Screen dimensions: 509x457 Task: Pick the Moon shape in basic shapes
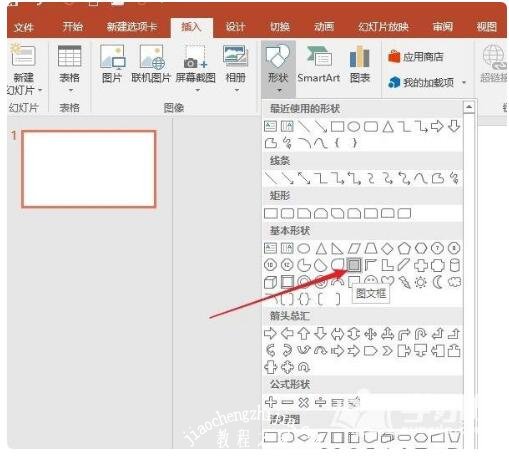pyautogui.click(x=437, y=283)
